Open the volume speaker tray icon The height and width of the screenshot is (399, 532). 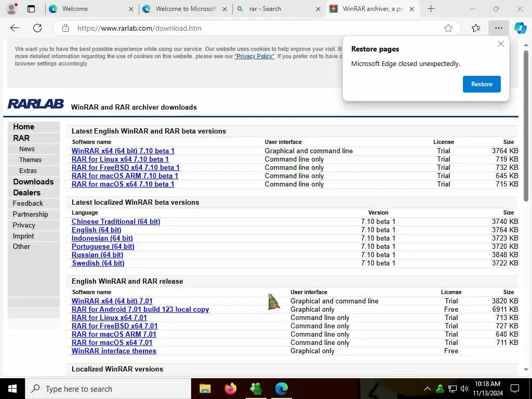pos(464,389)
